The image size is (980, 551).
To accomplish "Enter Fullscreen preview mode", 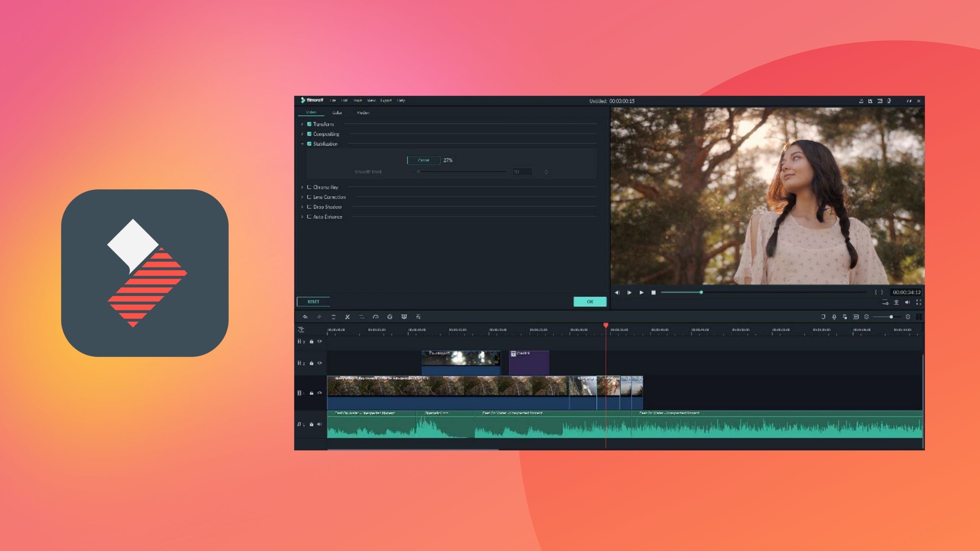I will (918, 302).
